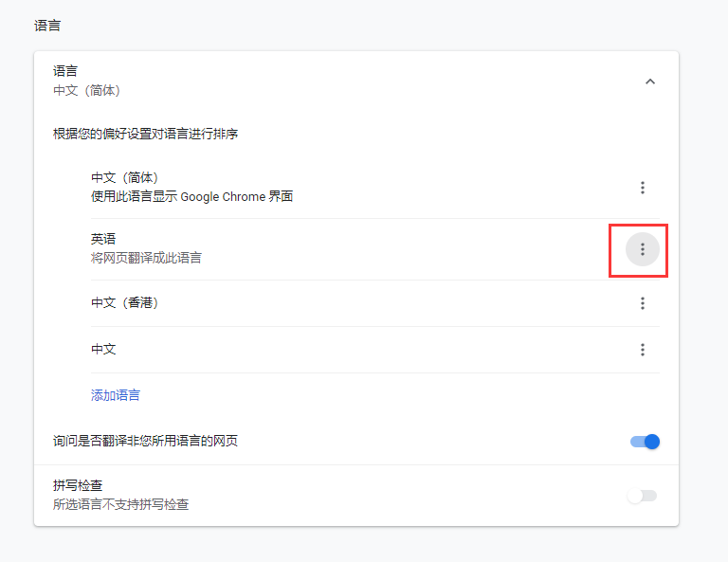Toggle 询问是否翻译非您所用语言的网页 switch
This screenshot has height=562, width=728.
[645, 442]
